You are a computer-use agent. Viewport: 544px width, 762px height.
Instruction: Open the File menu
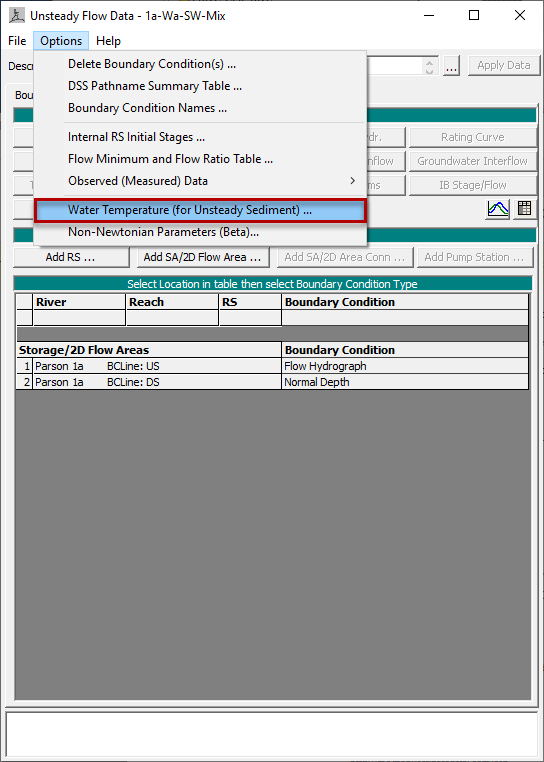(x=17, y=41)
